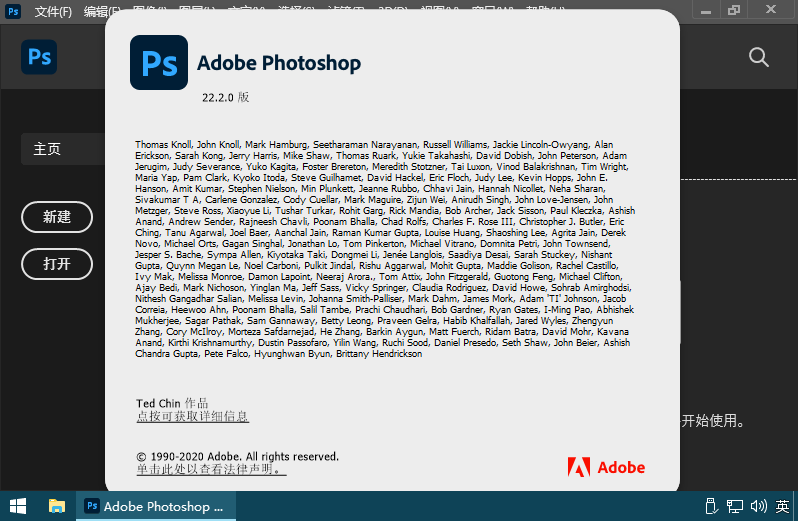The height and width of the screenshot is (521, 798).
Task: Open File Explorer from taskbar
Action: [x=56, y=506]
